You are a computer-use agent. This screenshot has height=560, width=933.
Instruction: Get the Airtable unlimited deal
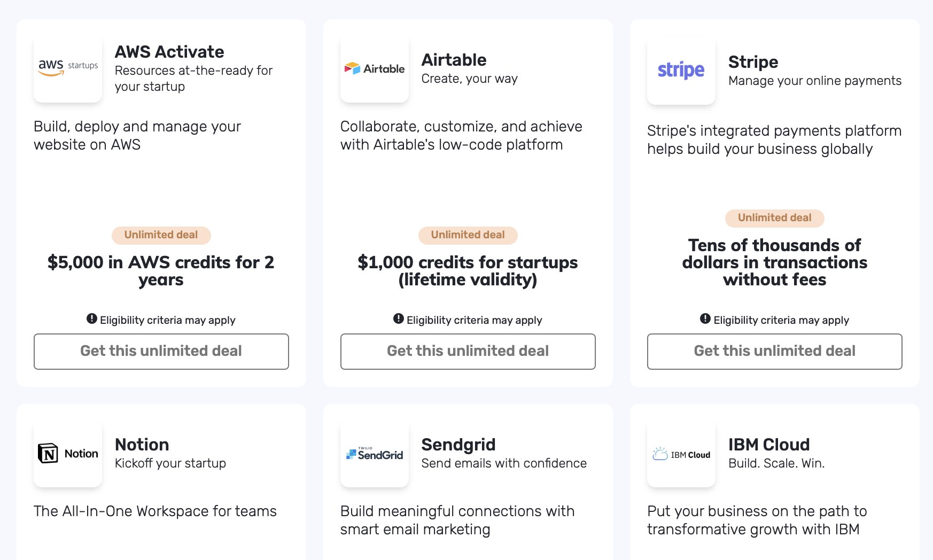[468, 352]
